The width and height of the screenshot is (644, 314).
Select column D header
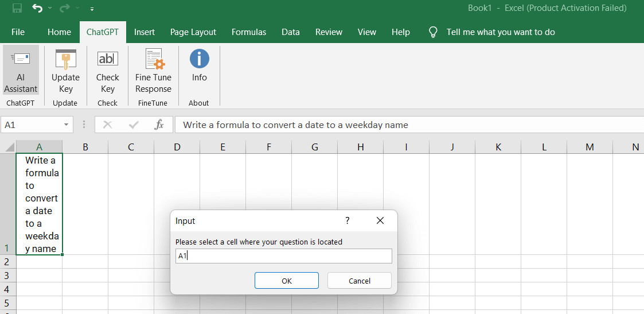coord(177,147)
